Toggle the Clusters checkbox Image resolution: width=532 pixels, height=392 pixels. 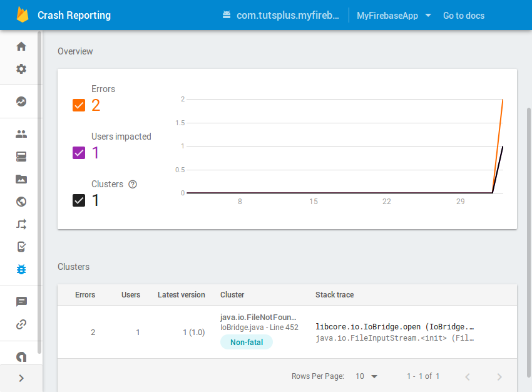[x=79, y=200]
